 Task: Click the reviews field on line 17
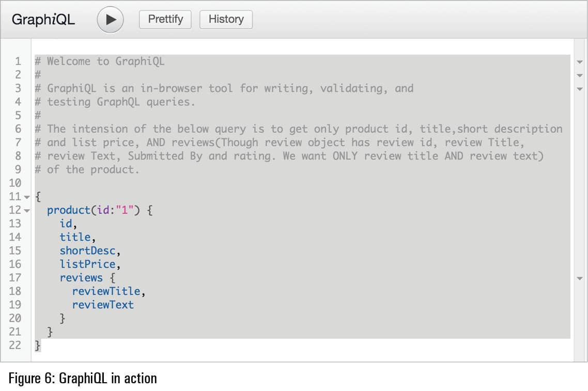point(81,277)
